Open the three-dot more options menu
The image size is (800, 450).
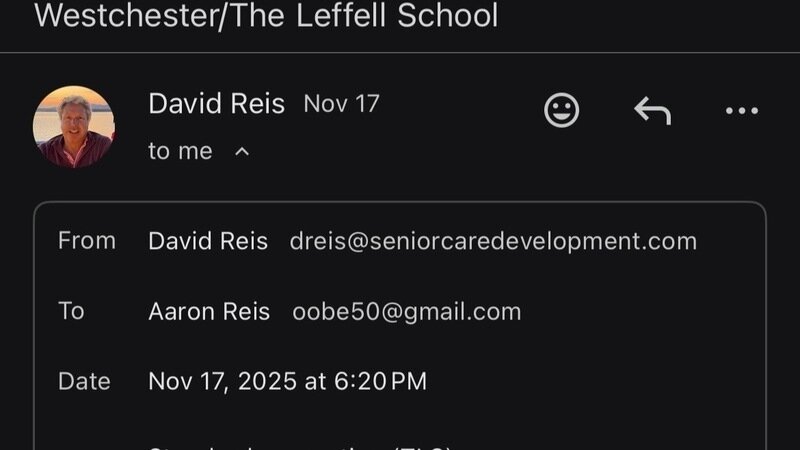741,110
